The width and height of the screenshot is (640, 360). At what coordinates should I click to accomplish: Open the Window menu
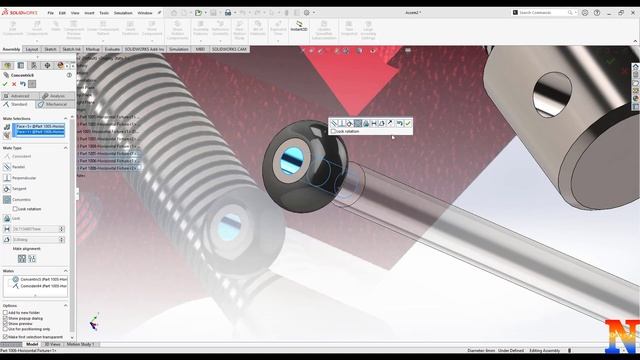145,13
